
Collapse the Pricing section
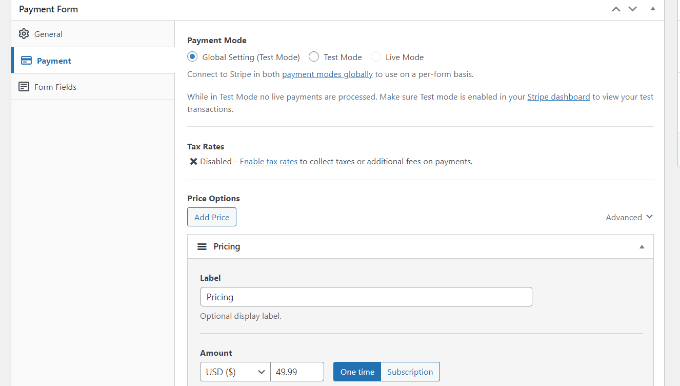point(642,247)
